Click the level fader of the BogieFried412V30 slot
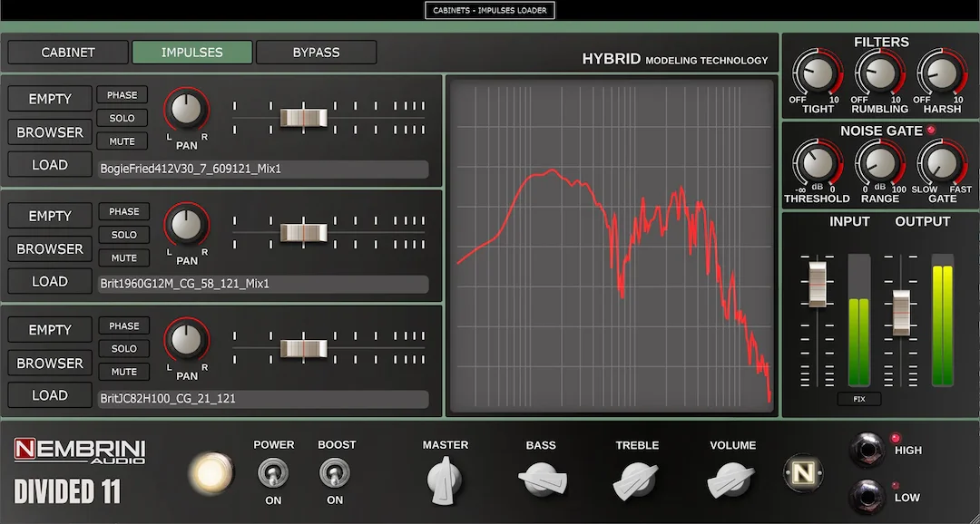The image size is (980, 524). point(303,118)
